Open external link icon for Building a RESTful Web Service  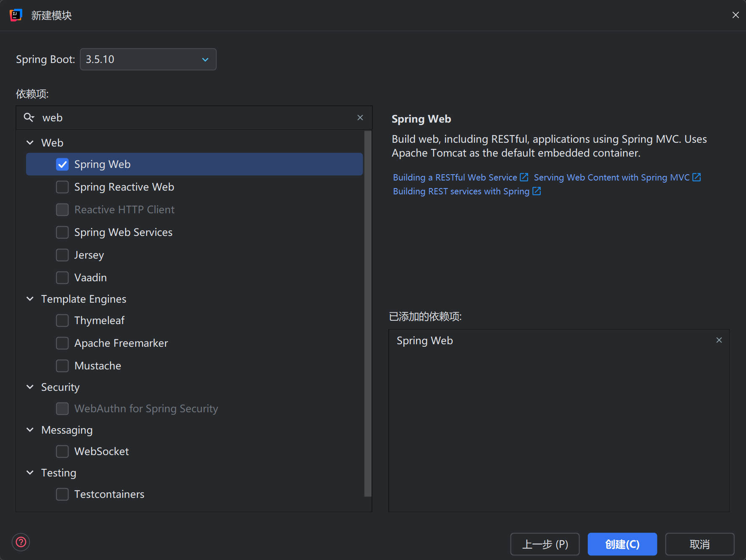524,177
